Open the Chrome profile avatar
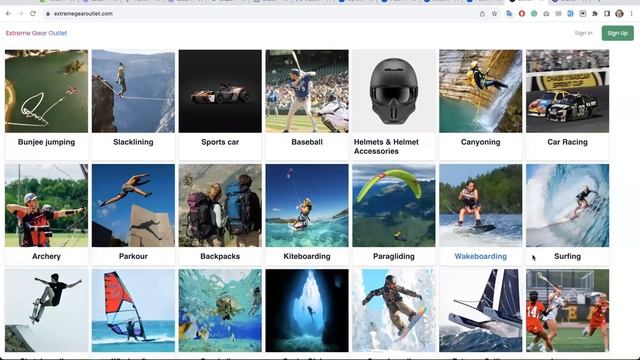 (619, 13)
